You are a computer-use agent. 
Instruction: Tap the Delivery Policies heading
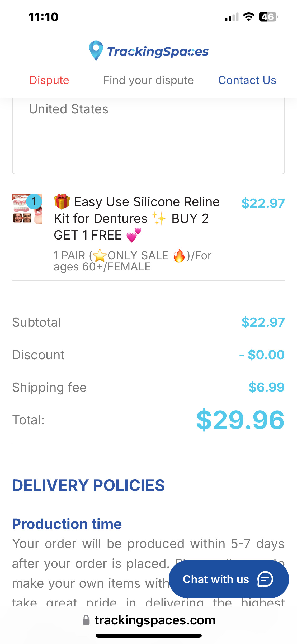coord(88,485)
